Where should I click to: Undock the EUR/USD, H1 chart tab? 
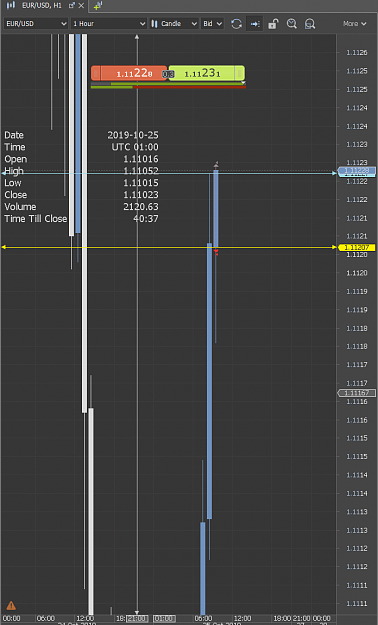[72, 6]
